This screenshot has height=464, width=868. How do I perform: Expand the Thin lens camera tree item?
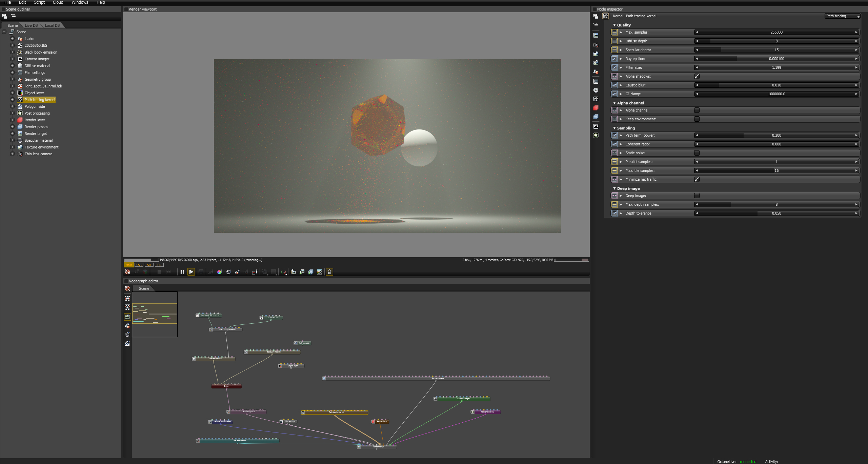12,154
